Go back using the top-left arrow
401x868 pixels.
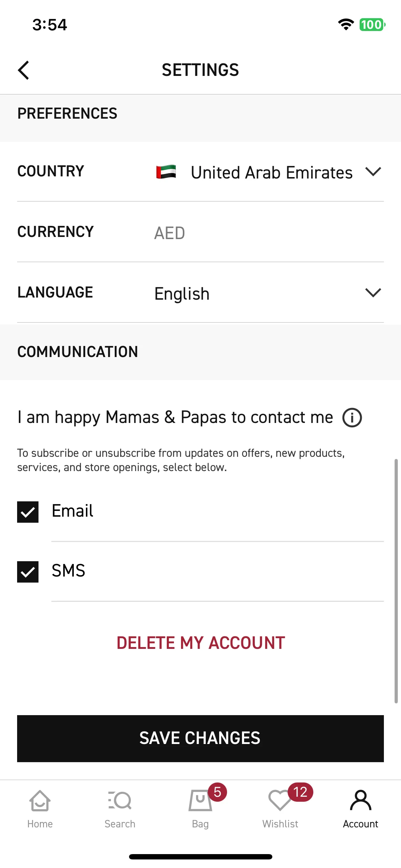click(24, 70)
